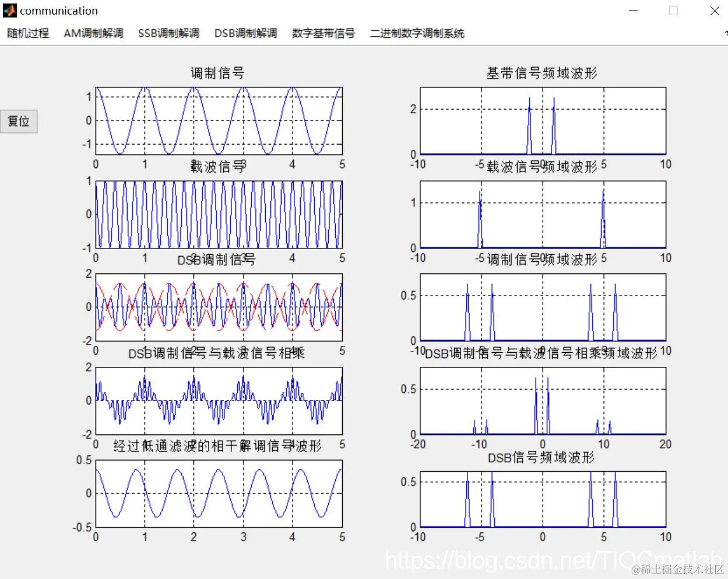The width and height of the screenshot is (728, 579).
Task: Click the 调制信号 plot title
Action: 217,73
